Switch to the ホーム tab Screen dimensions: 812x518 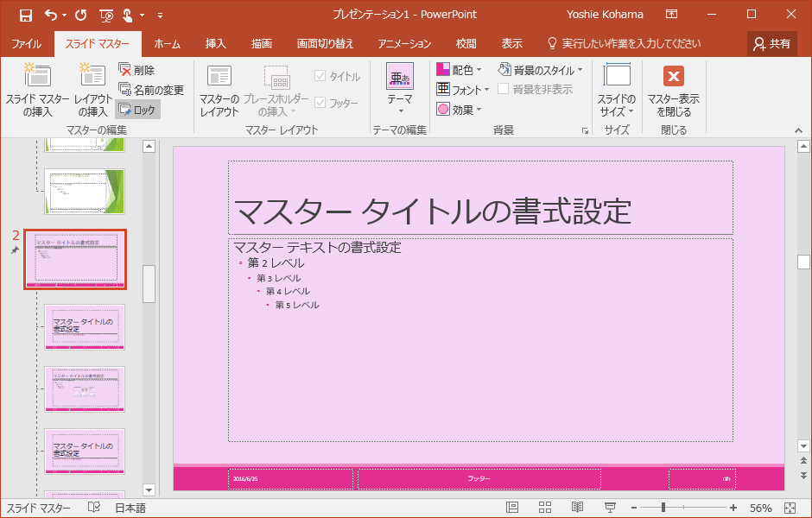[167, 44]
